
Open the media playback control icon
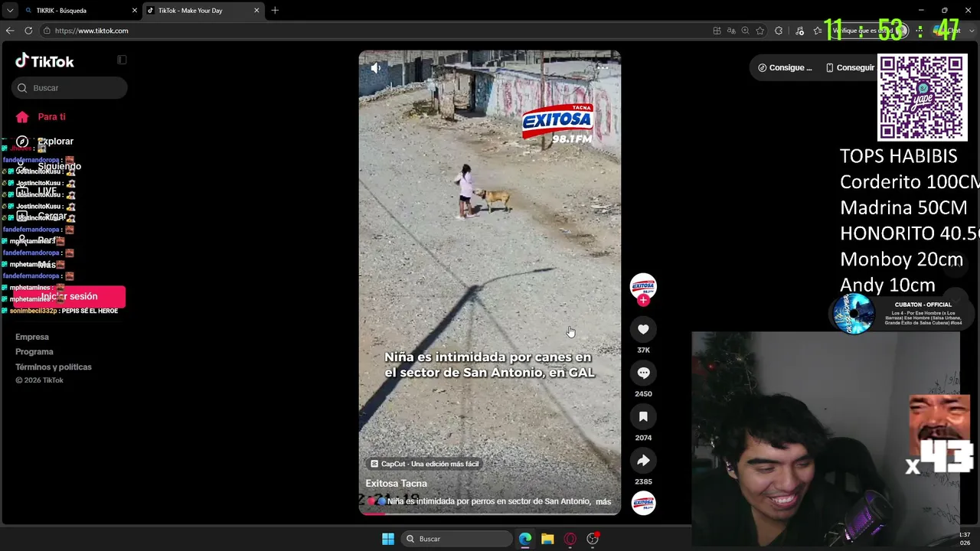pyautogui.click(x=800, y=31)
